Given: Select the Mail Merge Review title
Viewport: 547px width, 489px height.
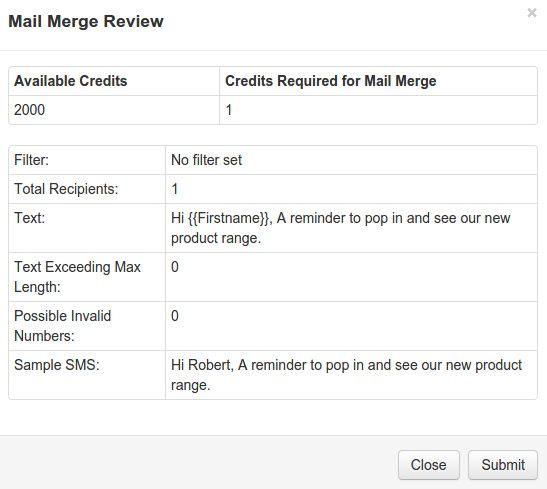Looking at the screenshot, I should coord(86,21).
